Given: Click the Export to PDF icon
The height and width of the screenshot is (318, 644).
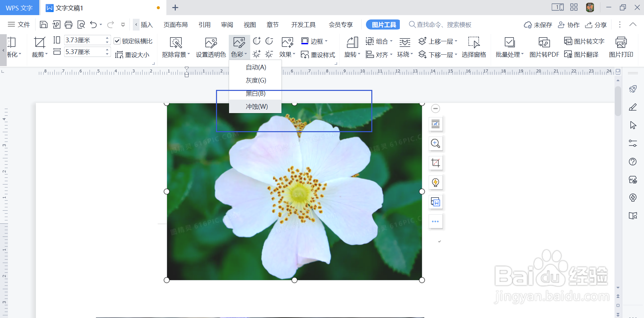Looking at the screenshot, I should click(x=56, y=24).
